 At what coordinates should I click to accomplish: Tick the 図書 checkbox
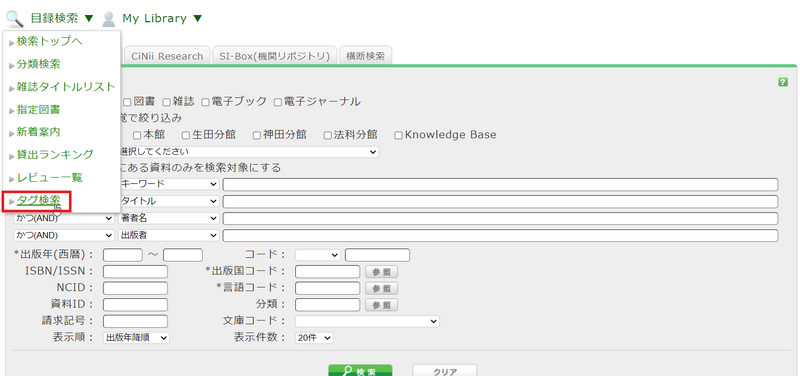[x=127, y=102]
